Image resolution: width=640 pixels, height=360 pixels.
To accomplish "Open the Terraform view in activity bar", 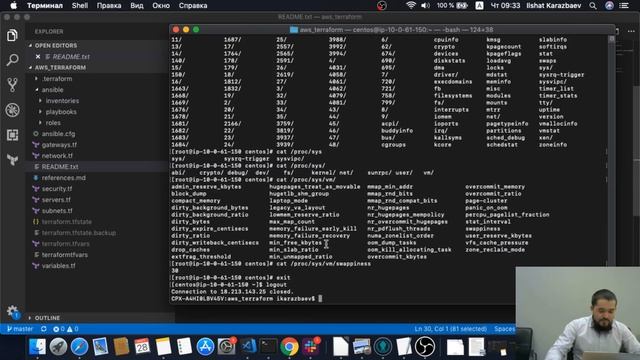I will coord(12,160).
